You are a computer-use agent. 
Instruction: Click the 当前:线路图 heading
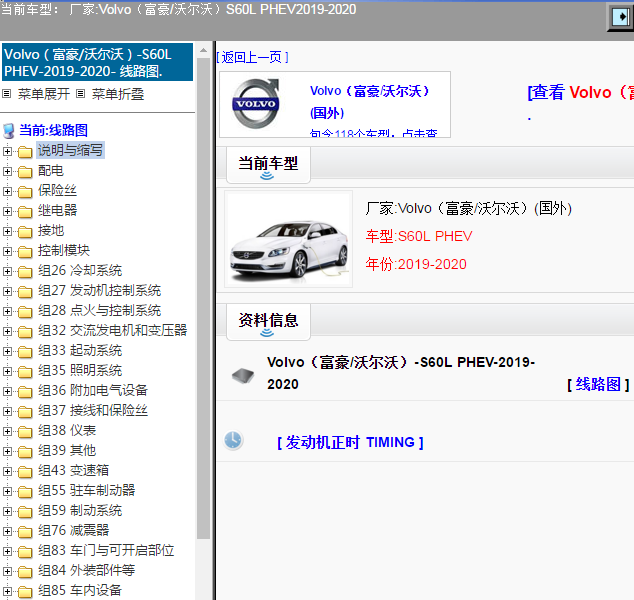(x=53, y=131)
